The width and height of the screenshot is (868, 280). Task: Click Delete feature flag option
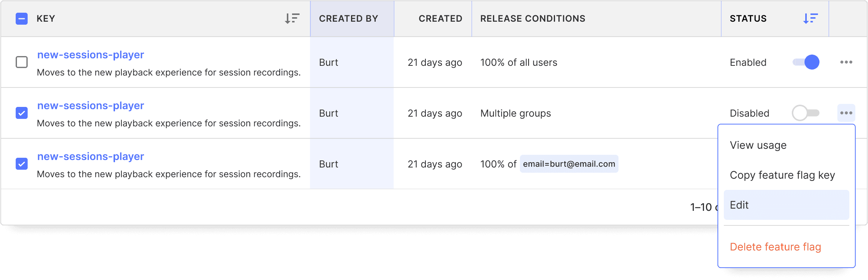click(x=775, y=247)
